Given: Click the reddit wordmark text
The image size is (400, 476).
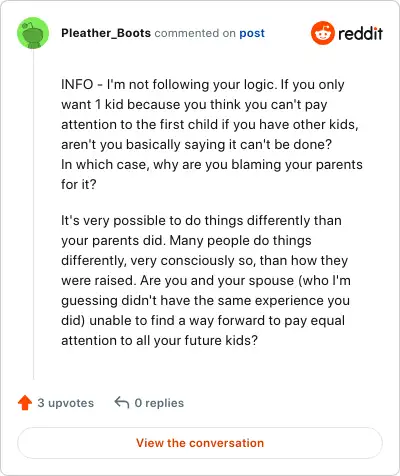Looking at the screenshot, I should (360, 33).
